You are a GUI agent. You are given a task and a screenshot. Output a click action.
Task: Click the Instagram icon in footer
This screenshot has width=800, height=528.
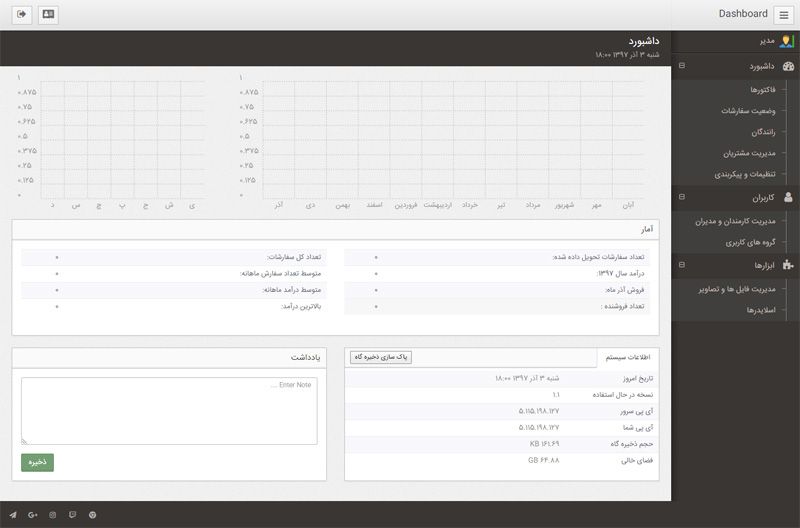53,514
